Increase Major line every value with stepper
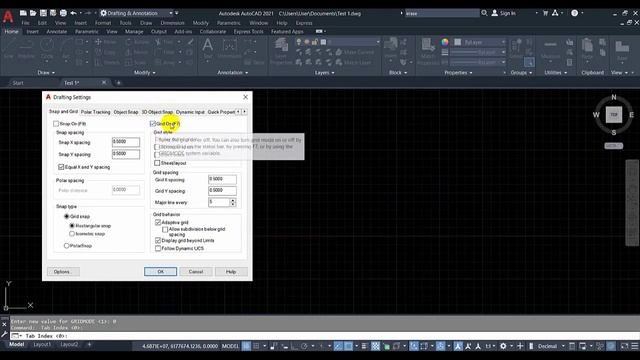This screenshot has height=360, width=640. 233,200
